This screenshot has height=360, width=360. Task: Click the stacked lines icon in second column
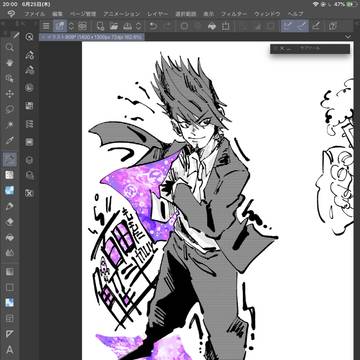click(x=29, y=124)
